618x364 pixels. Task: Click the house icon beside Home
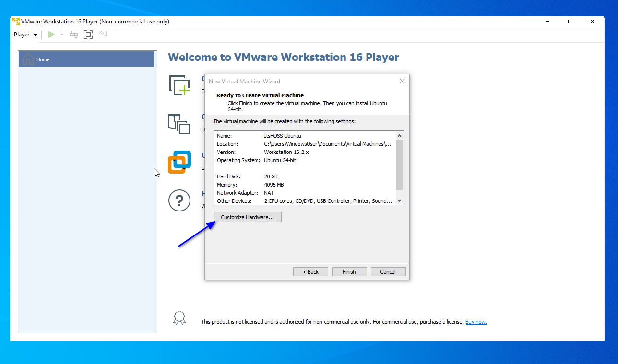pyautogui.click(x=28, y=59)
